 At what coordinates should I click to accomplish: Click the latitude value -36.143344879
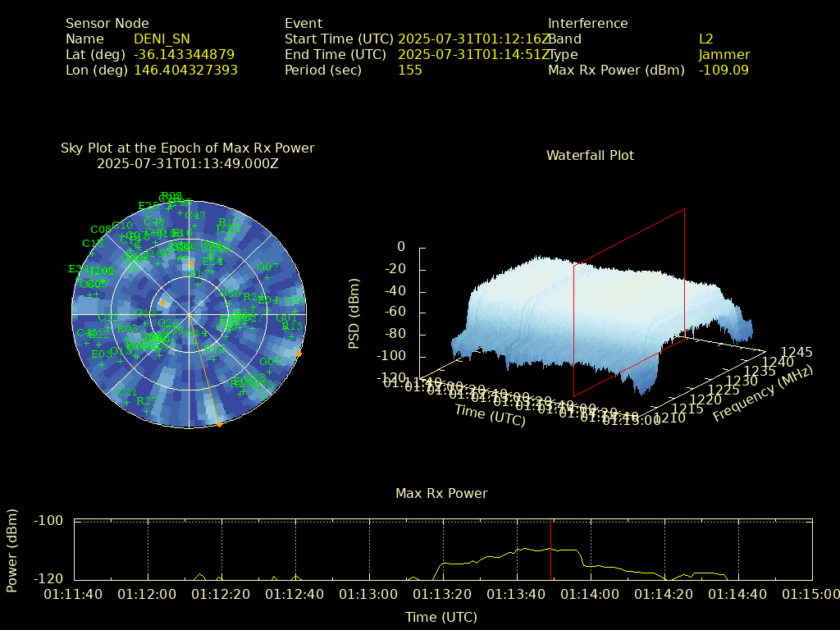click(x=184, y=55)
